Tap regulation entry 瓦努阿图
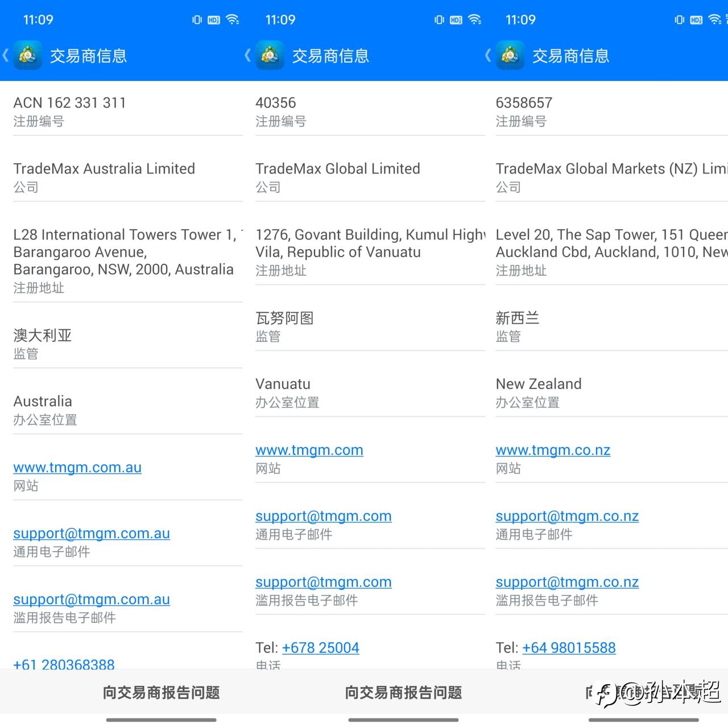Viewport: 728px width, 728px height. pos(284,318)
